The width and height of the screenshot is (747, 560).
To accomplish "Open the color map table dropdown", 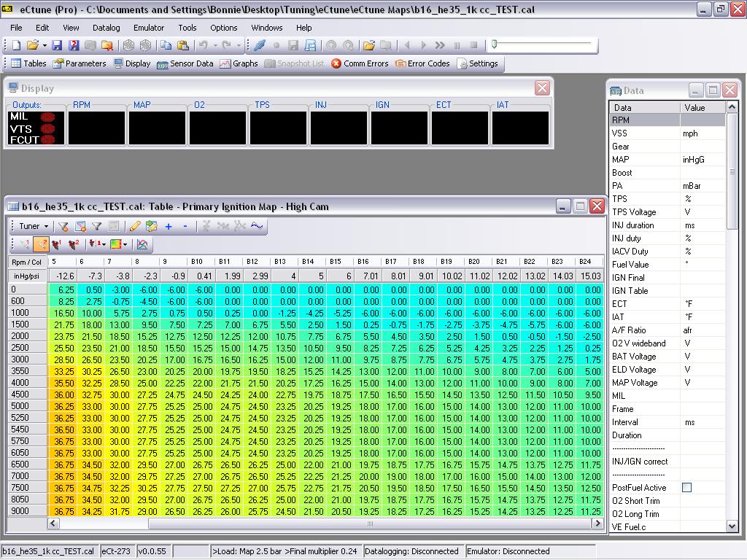I will tap(125, 244).
